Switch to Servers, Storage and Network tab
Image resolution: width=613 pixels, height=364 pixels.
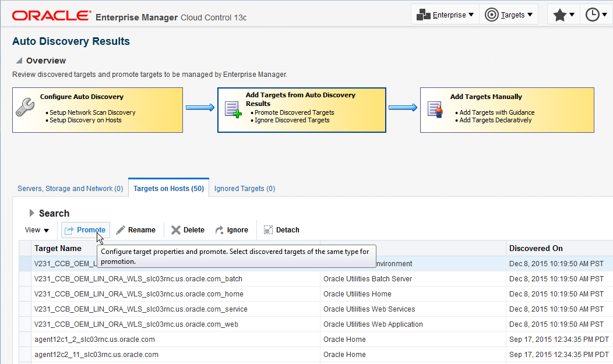coord(70,189)
